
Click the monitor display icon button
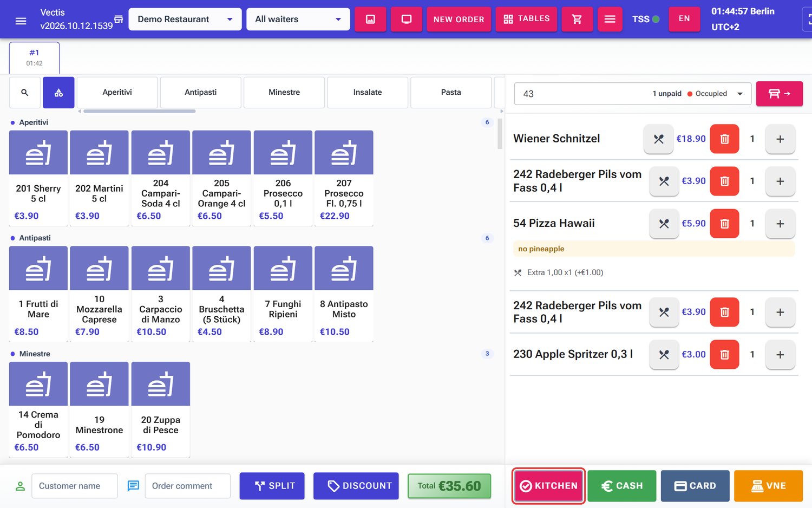click(407, 19)
